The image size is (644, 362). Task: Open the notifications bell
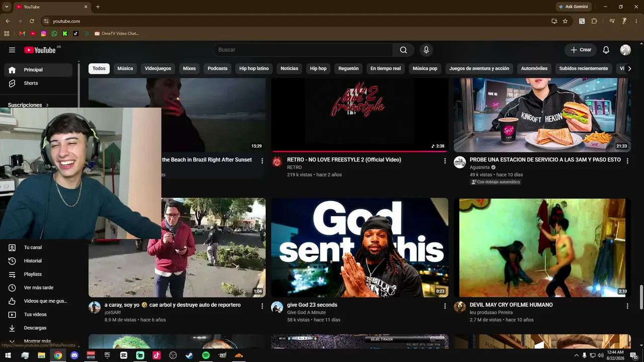pos(606,50)
